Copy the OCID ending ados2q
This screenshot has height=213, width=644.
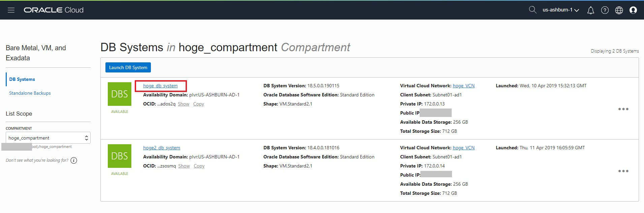(199, 104)
